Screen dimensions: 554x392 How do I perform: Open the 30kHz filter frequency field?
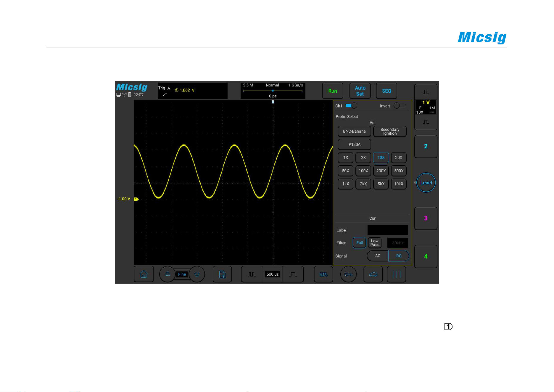[x=398, y=243]
